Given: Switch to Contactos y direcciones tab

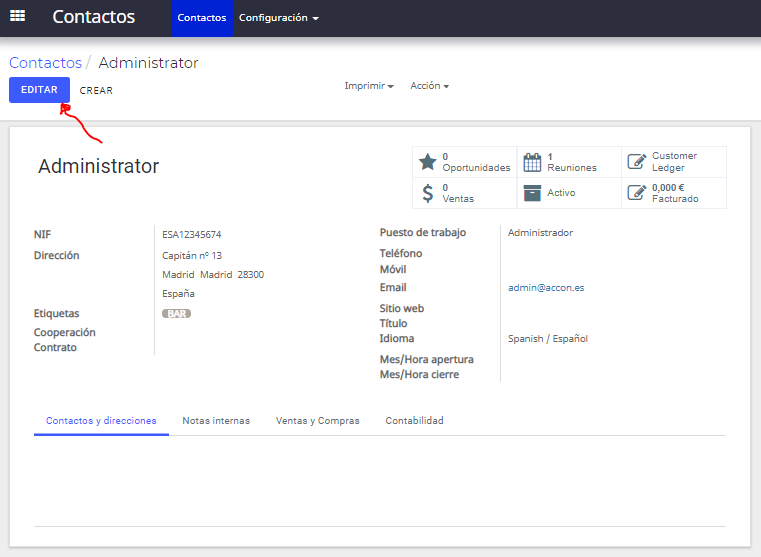Looking at the screenshot, I should (101, 421).
